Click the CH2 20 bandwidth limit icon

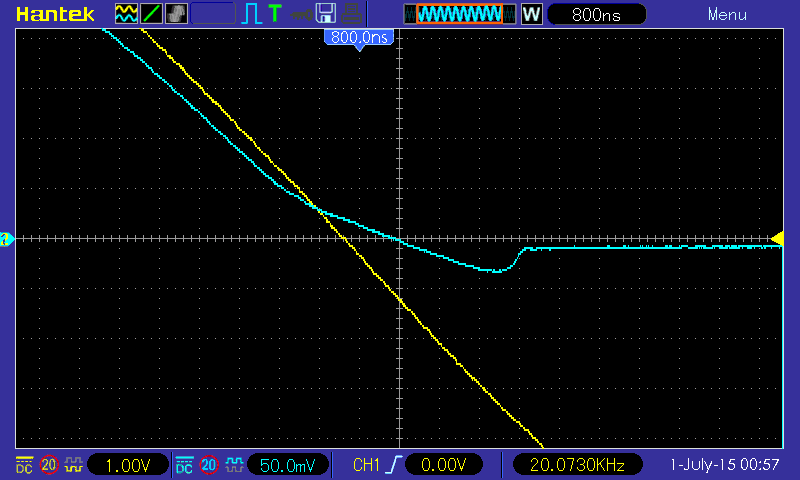(x=209, y=465)
